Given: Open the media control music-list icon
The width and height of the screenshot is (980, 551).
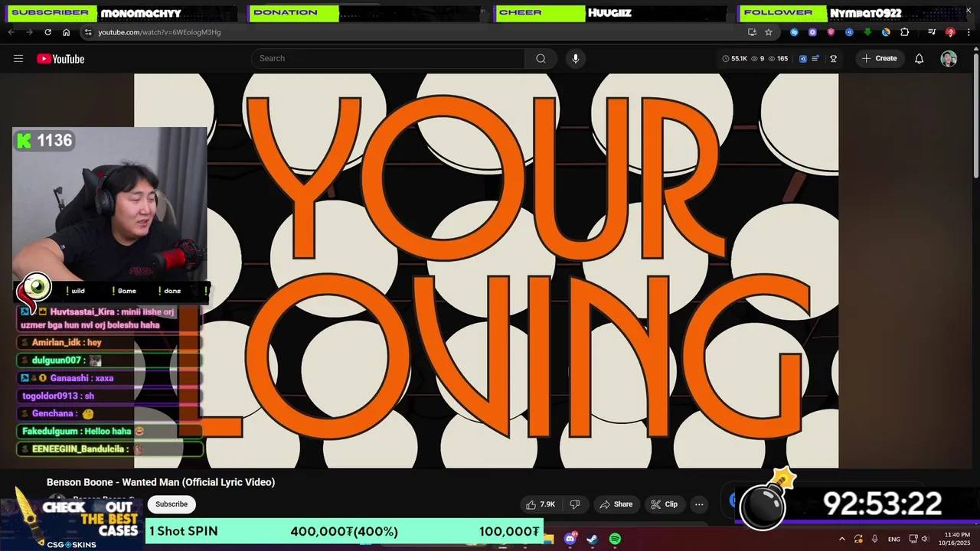Looking at the screenshot, I should 932,32.
